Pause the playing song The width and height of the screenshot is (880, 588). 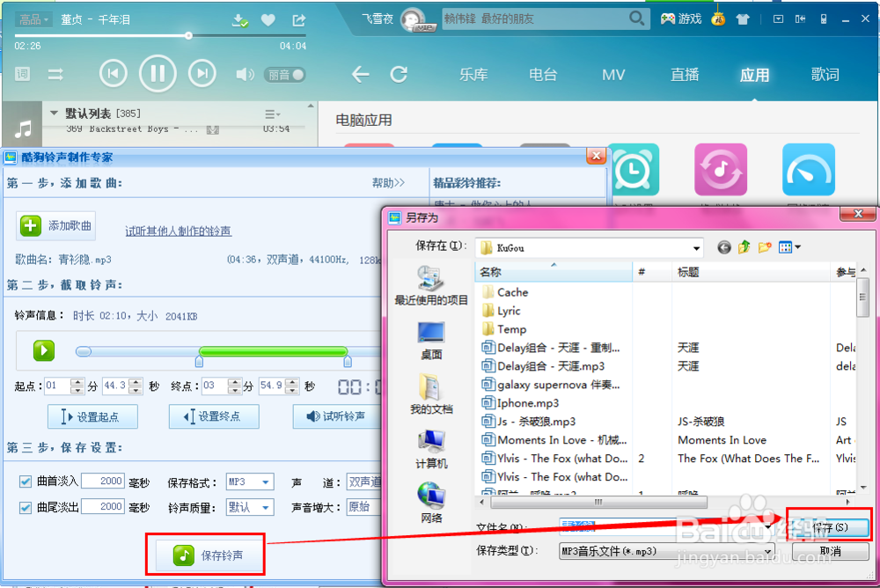(x=158, y=74)
